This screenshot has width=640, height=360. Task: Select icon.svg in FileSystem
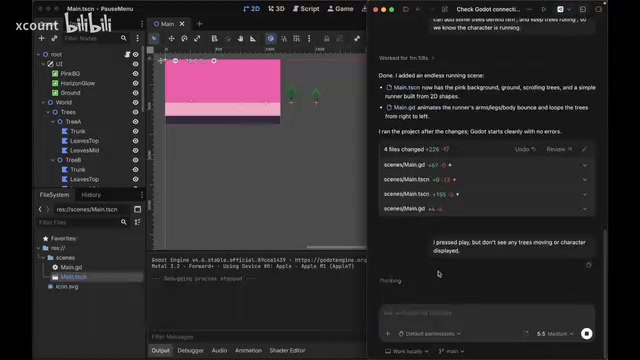(67, 287)
